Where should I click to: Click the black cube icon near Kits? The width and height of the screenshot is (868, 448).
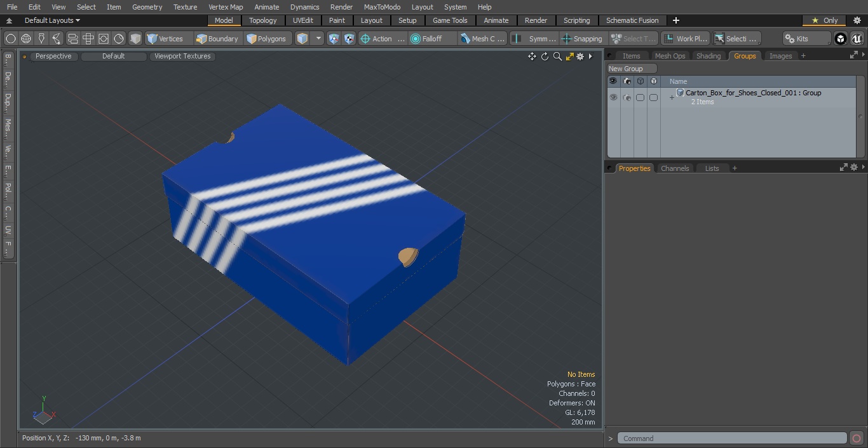click(x=841, y=39)
